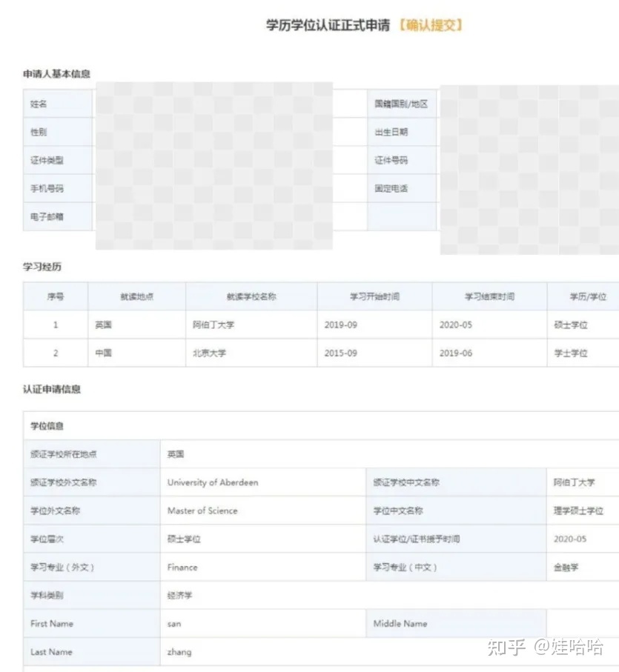Click the 姓名 label cell
Image resolution: width=619 pixels, height=672 pixels.
pyautogui.click(x=58, y=104)
